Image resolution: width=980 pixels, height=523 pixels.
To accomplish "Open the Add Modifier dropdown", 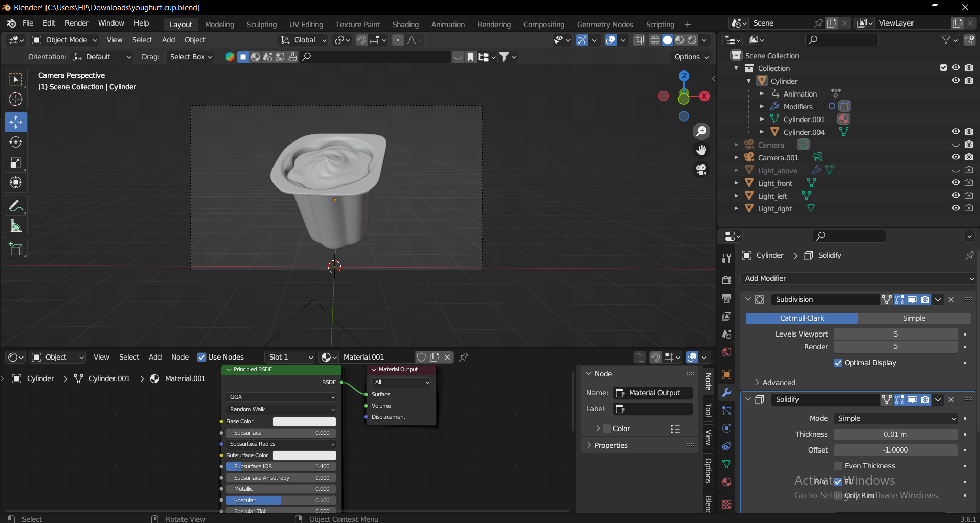I will (x=858, y=278).
